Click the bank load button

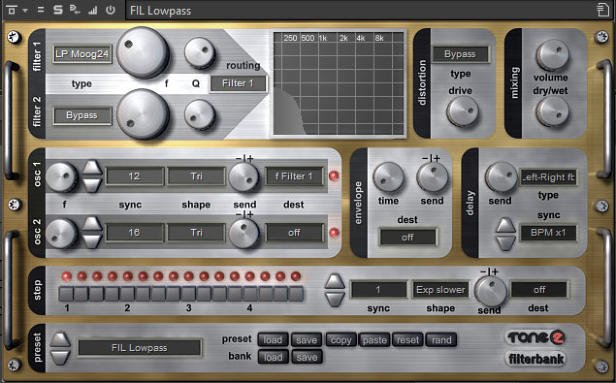[x=273, y=357]
